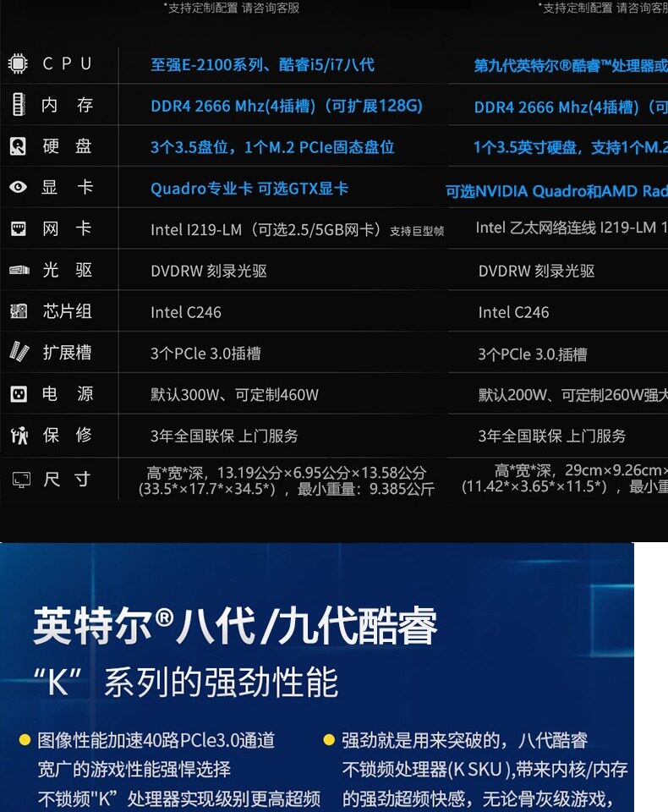This screenshot has height=812, width=668.
Task: Click bullet '强劲就是用来突破的,八代酷睿'
Action: click(x=465, y=740)
